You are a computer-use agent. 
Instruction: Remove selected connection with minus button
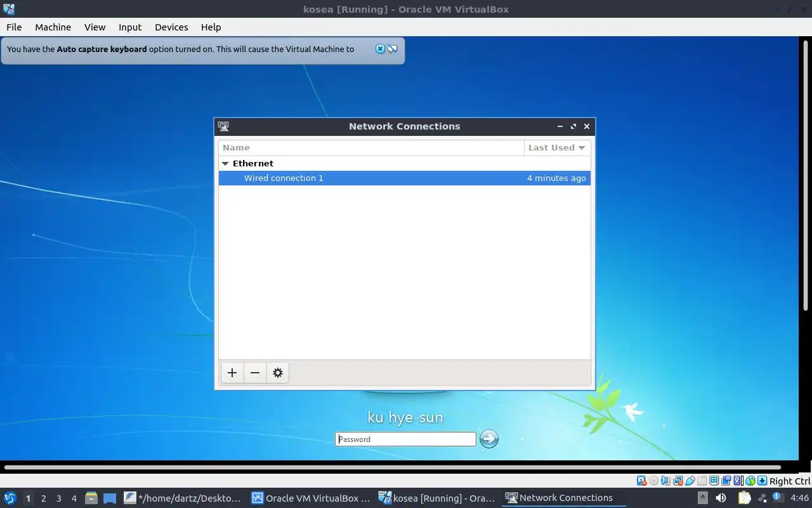[255, 373]
